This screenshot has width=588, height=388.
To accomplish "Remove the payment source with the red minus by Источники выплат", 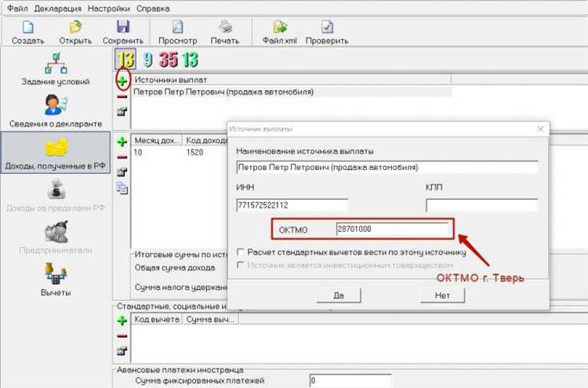I will 122,96.
